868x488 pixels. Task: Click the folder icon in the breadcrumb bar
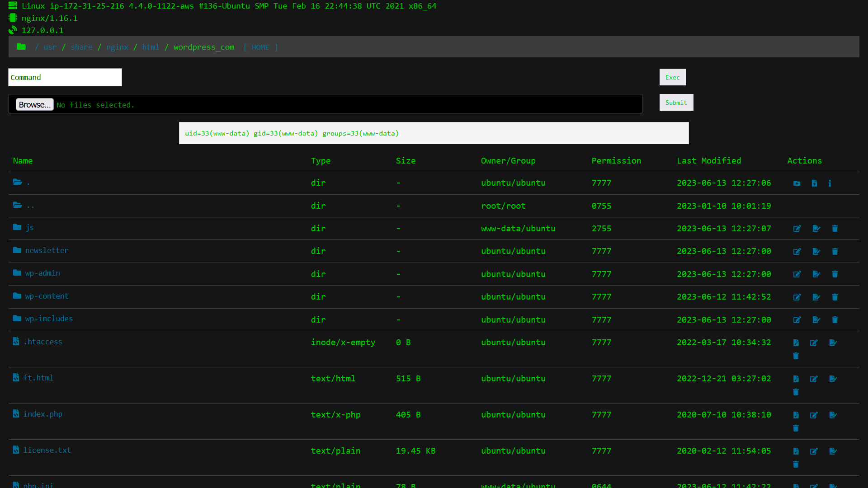click(x=21, y=47)
